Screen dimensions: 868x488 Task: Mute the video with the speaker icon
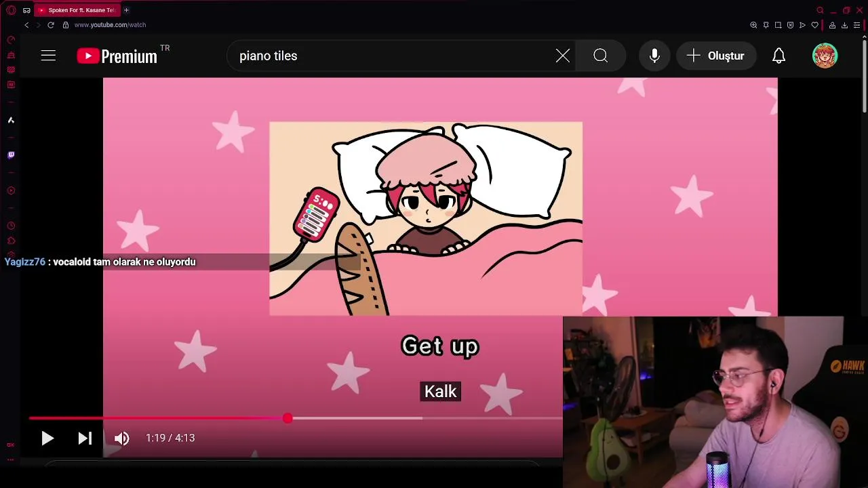[x=121, y=439]
